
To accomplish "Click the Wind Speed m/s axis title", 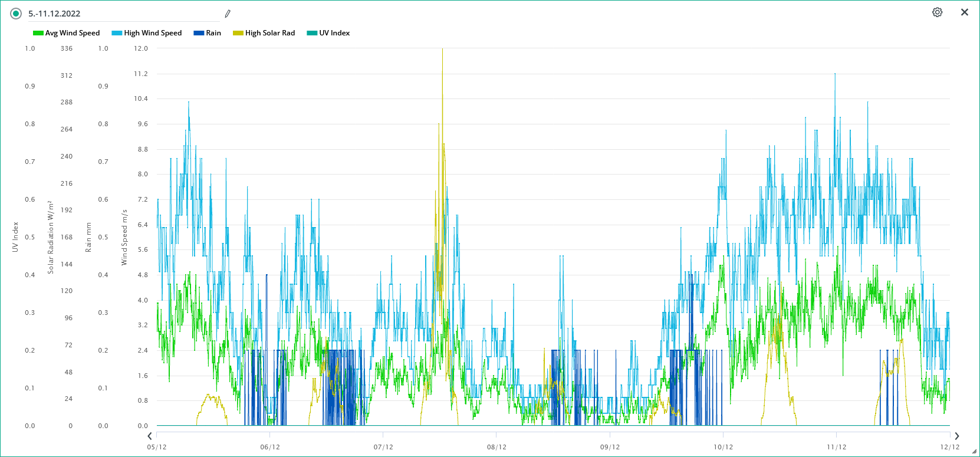I will point(124,237).
